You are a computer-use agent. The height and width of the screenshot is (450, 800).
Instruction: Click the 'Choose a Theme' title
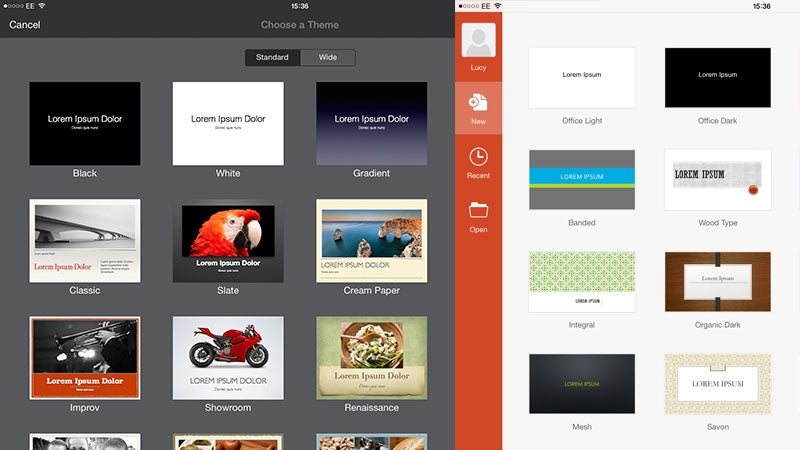tap(299, 24)
